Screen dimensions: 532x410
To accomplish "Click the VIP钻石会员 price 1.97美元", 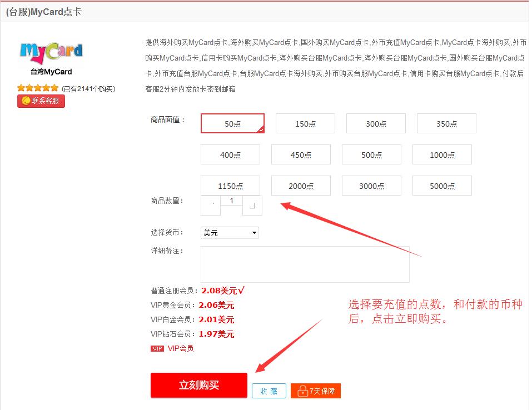I will (x=216, y=334).
